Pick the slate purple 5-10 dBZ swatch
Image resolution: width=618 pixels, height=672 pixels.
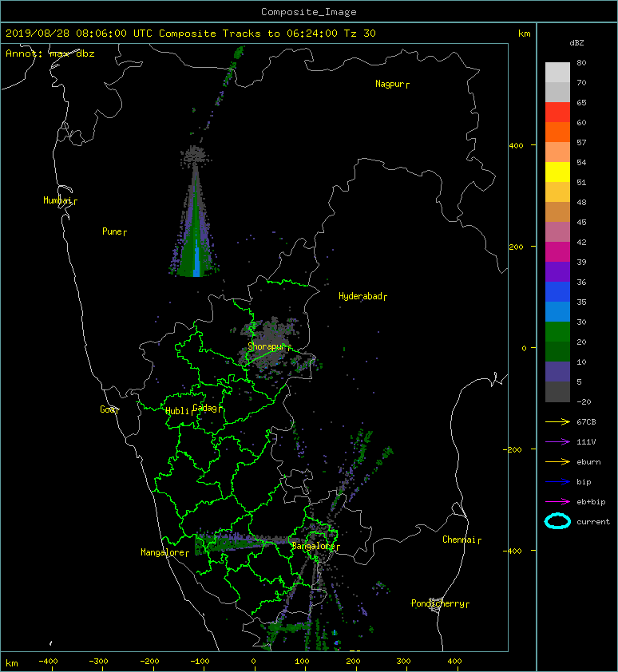[x=557, y=372]
